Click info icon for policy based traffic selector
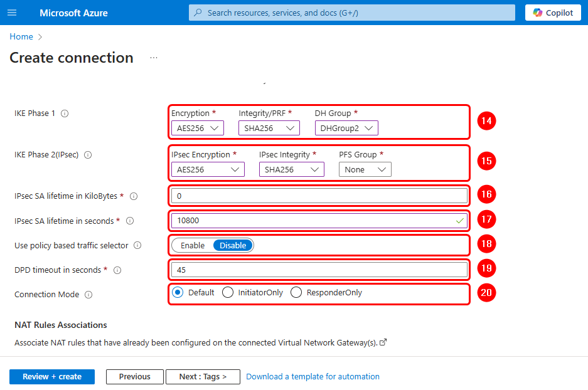 (137, 246)
